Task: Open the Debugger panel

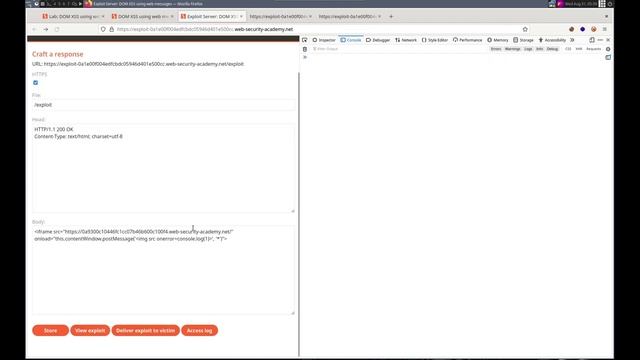Action: [x=378, y=40]
